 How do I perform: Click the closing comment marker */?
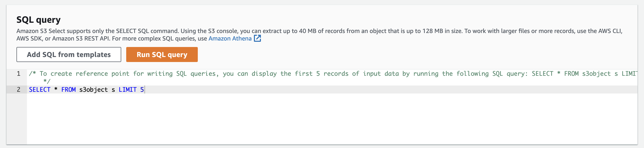pos(47,81)
